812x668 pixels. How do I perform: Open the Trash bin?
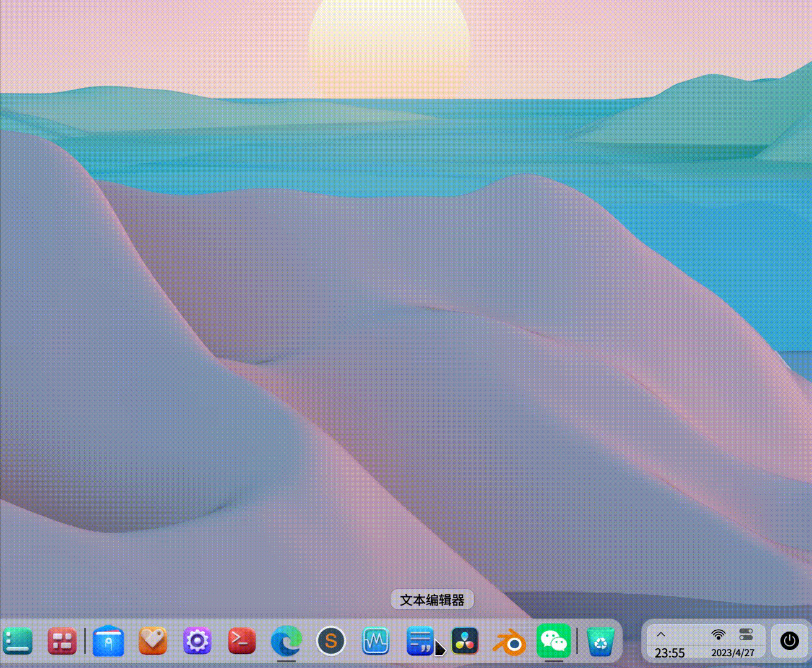(598, 641)
